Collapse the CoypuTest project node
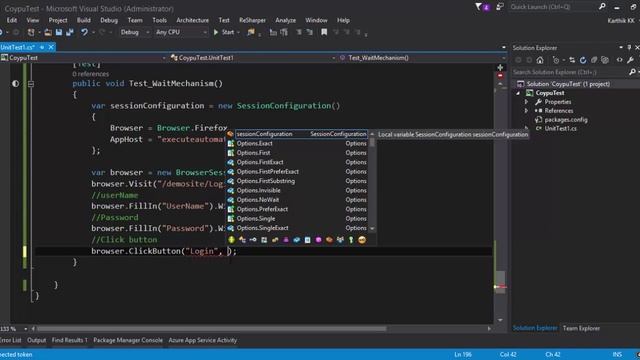Viewport: 640px width, 360px height. [x=518, y=93]
